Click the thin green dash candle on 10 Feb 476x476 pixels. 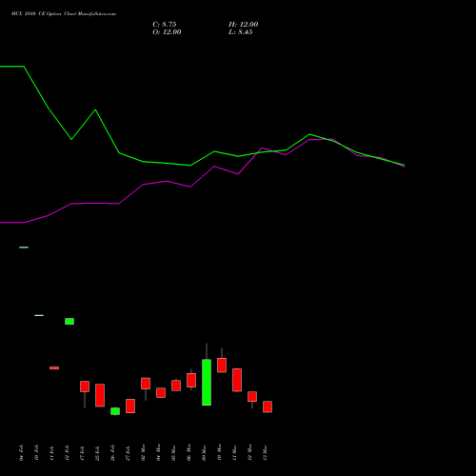coord(39,315)
